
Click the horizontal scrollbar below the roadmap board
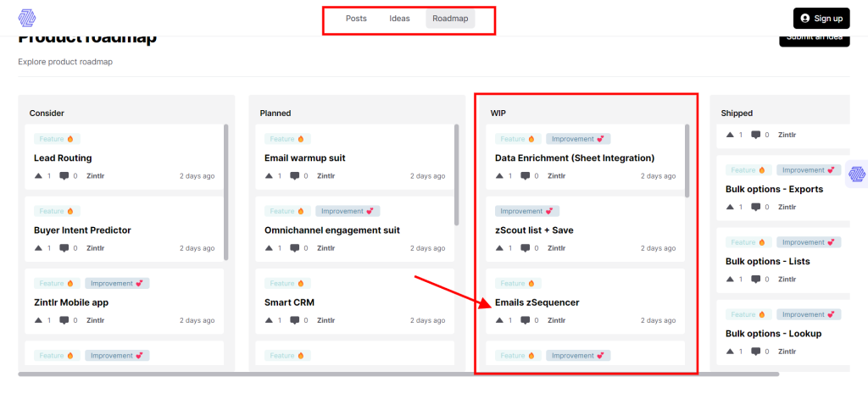click(x=398, y=374)
